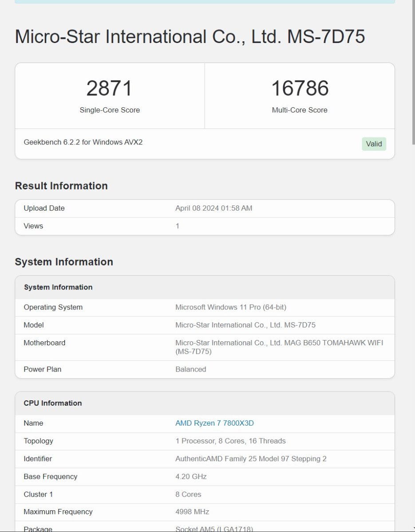
Task: Click the Single-Core Score label
Action: 110,110
